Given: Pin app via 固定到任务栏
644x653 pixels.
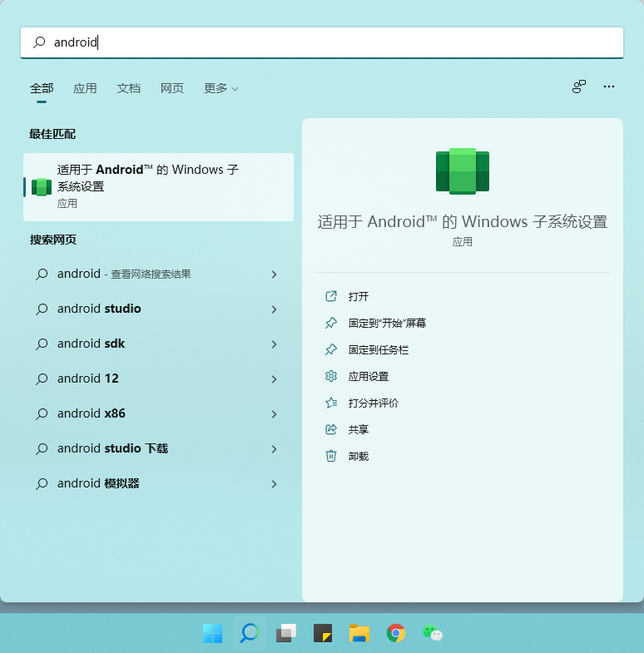Looking at the screenshot, I should pyautogui.click(x=379, y=350).
